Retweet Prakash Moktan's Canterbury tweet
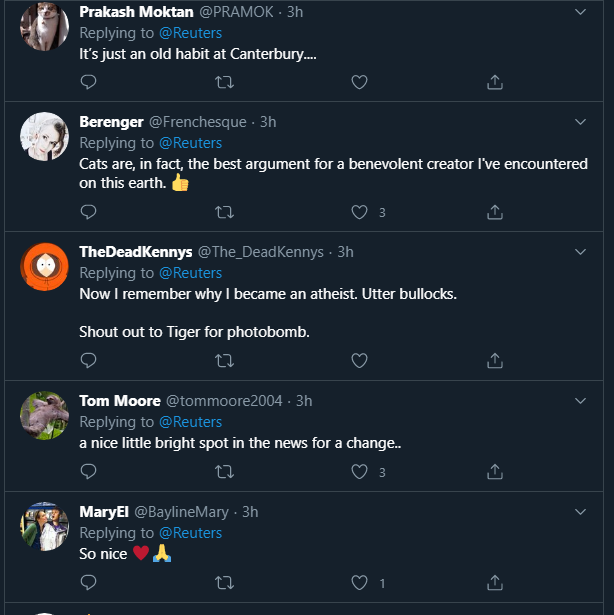 tap(225, 82)
